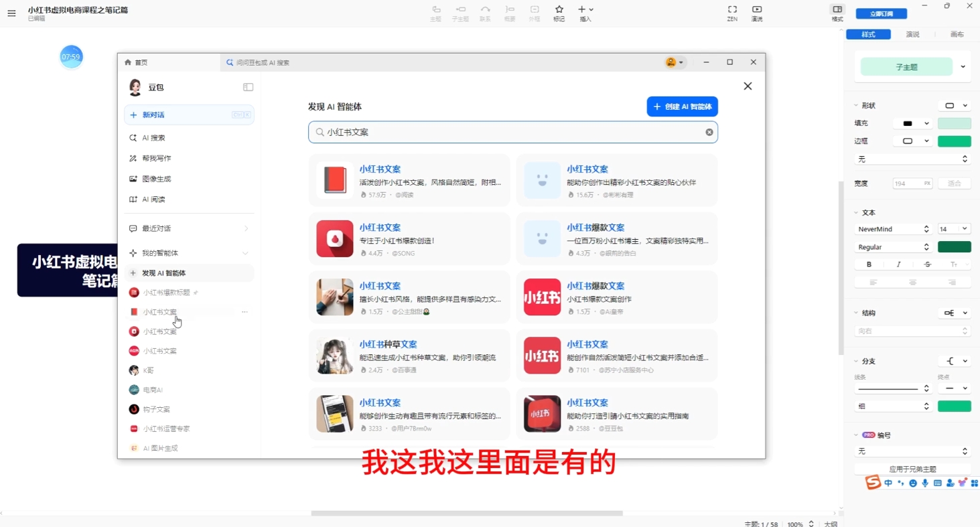Collapse 我的智能体 my agents list
The image size is (980, 527).
pyautogui.click(x=245, y=253)
